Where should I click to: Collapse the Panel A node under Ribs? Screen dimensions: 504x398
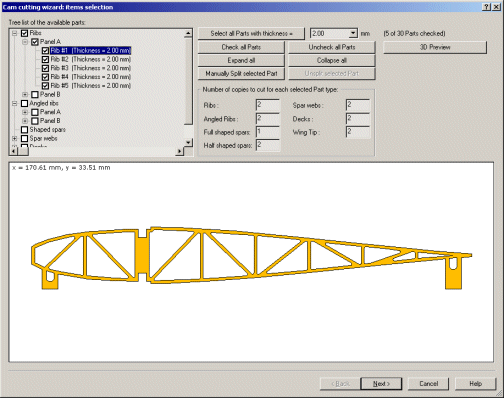point(25,42)
